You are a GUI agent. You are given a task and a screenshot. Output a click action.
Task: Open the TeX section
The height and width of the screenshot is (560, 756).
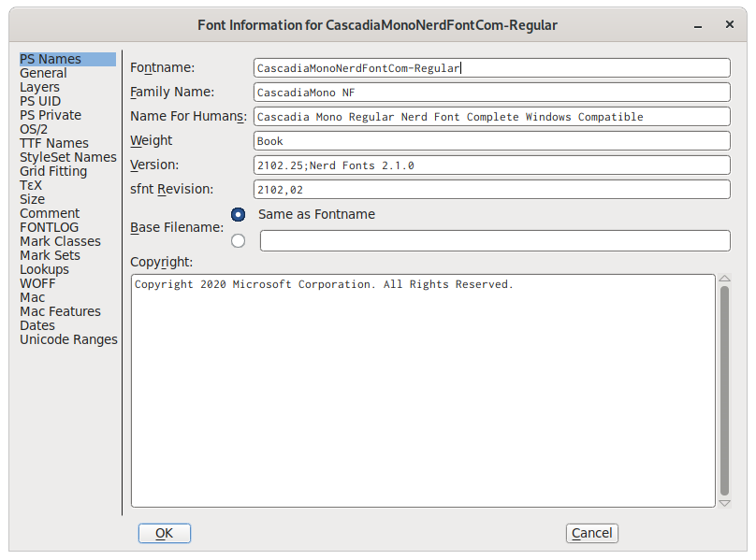click(x=31, y=185)
